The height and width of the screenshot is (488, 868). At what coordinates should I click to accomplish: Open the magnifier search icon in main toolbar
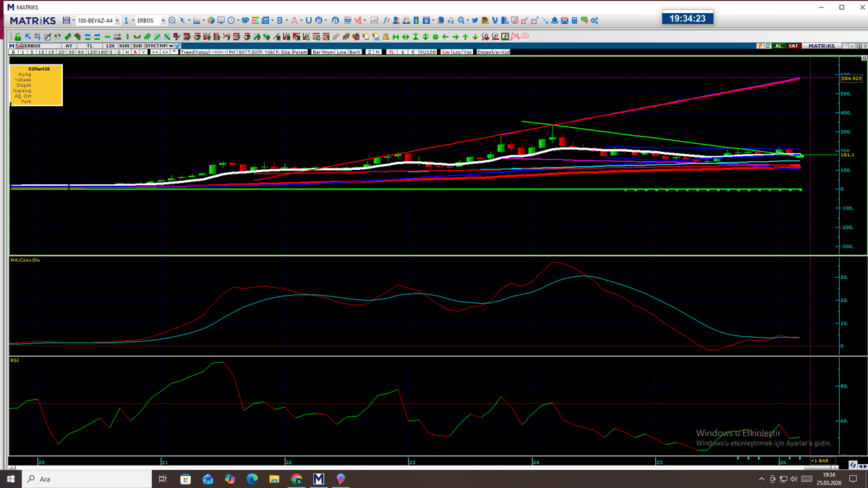pyautogui.click(x=172, y=20)
